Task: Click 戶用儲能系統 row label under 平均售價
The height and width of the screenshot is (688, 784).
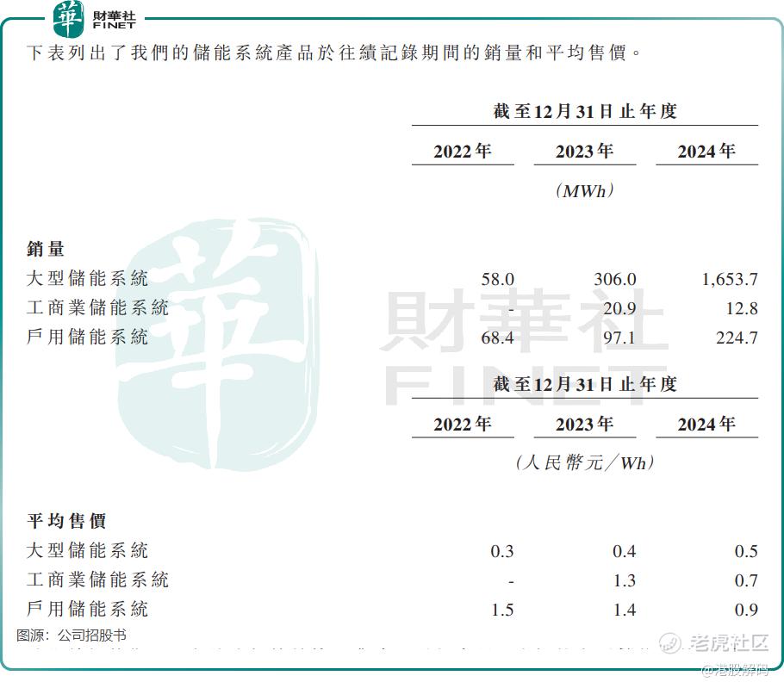Action: click(x=88, y=609)
